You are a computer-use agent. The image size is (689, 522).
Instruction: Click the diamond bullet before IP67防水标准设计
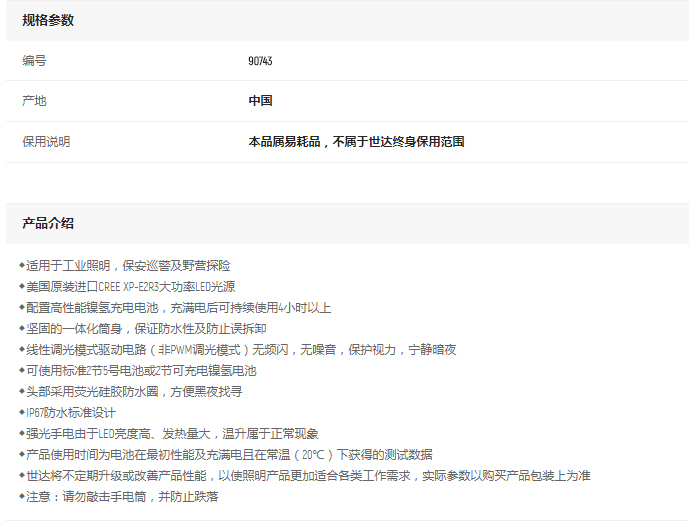tap(22, 413)
